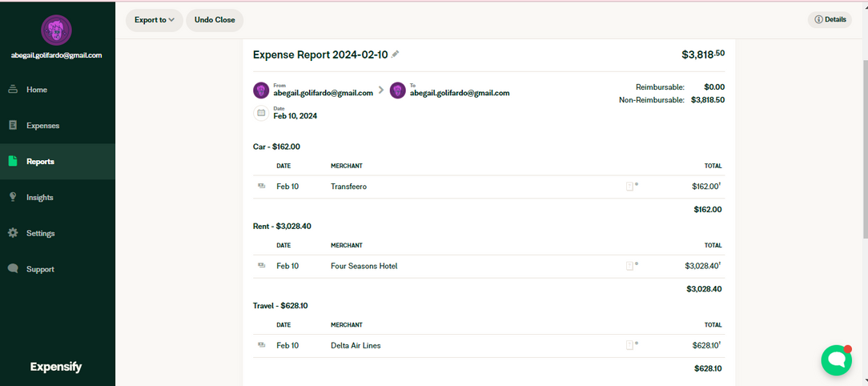
Task: Click Undo Close button
Action: pos(215,20)
